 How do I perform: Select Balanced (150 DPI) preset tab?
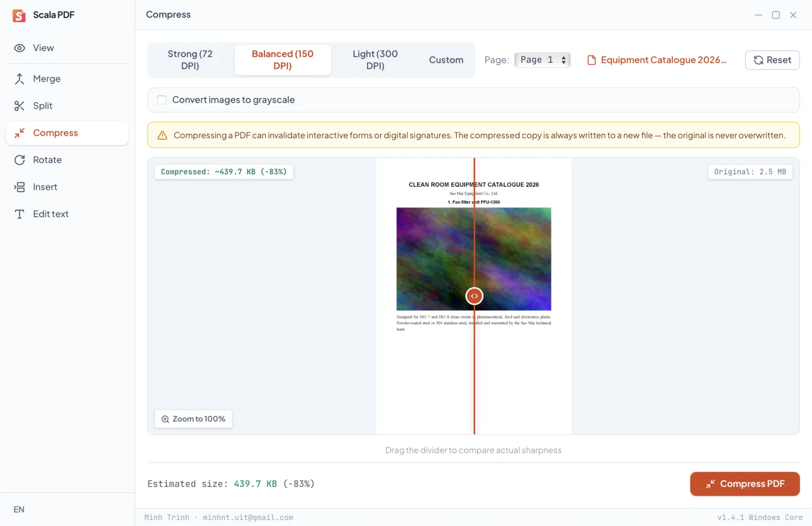point(283,60)
